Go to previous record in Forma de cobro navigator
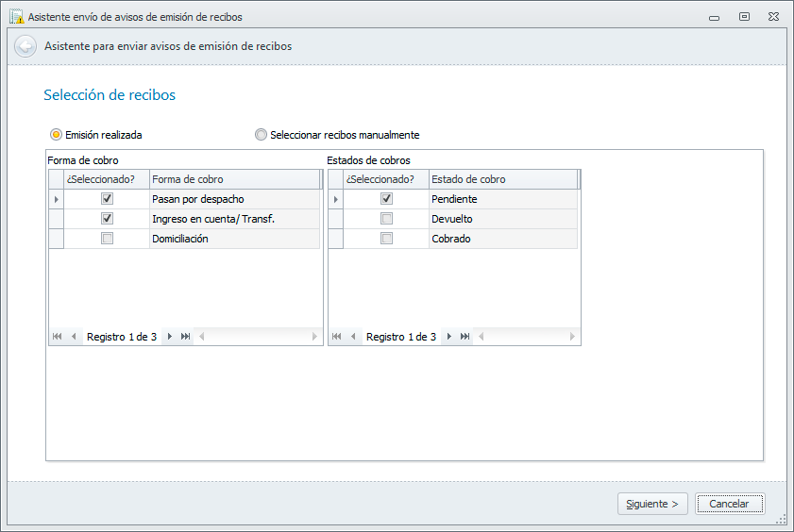 click(73, 337)
